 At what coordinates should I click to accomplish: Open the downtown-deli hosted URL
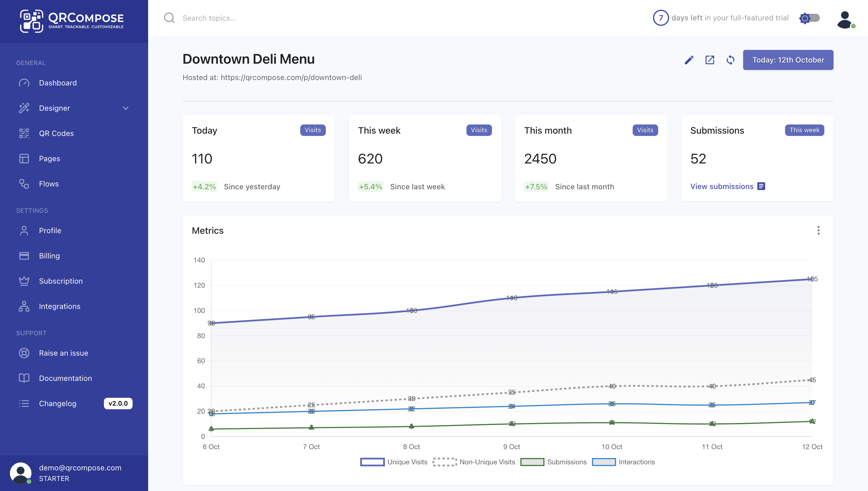(291, 77)
